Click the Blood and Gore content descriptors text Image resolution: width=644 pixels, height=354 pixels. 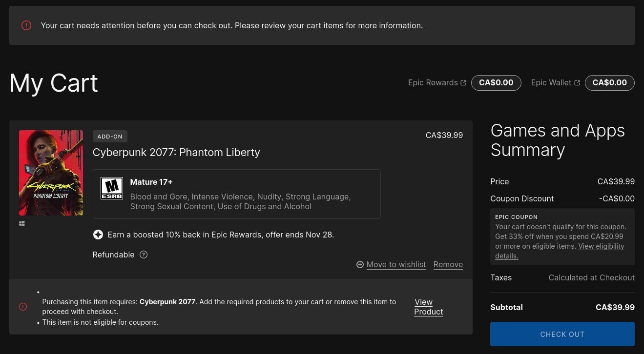240,201
